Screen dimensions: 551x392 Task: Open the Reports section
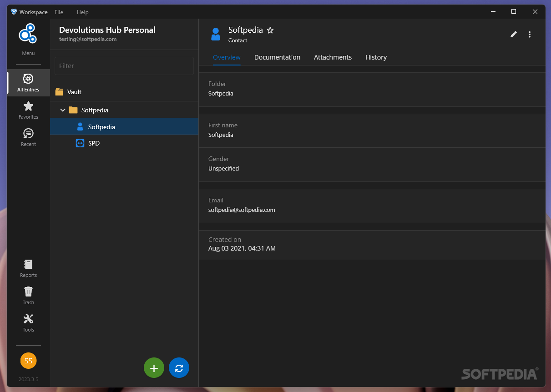tap(28, 268)
